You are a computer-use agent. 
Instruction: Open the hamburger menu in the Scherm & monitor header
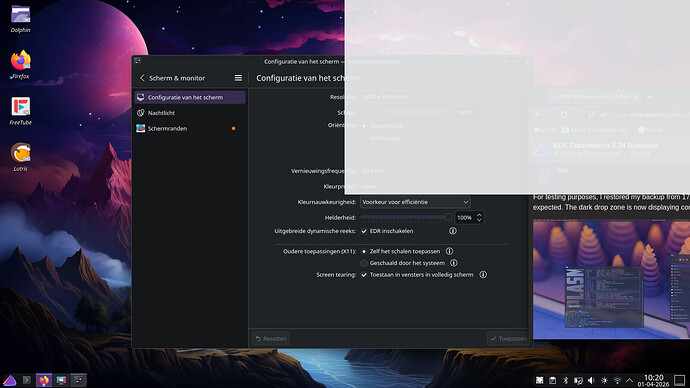point(238,78)
